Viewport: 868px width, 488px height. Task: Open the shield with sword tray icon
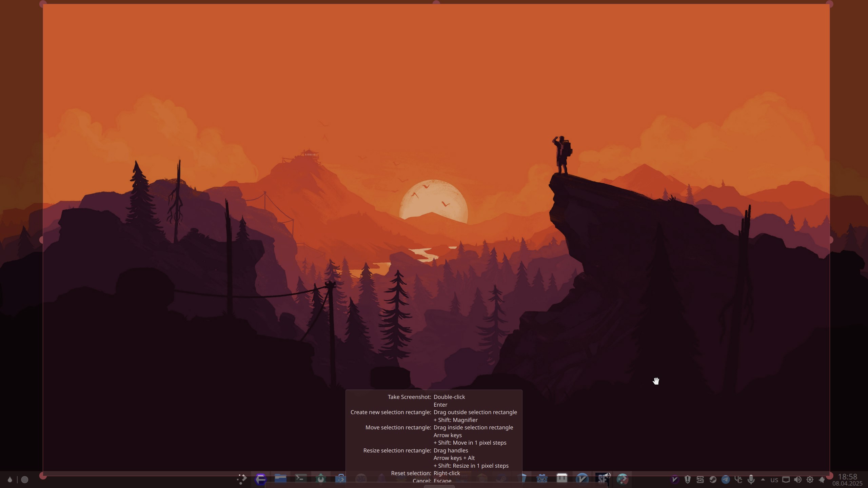688,480
